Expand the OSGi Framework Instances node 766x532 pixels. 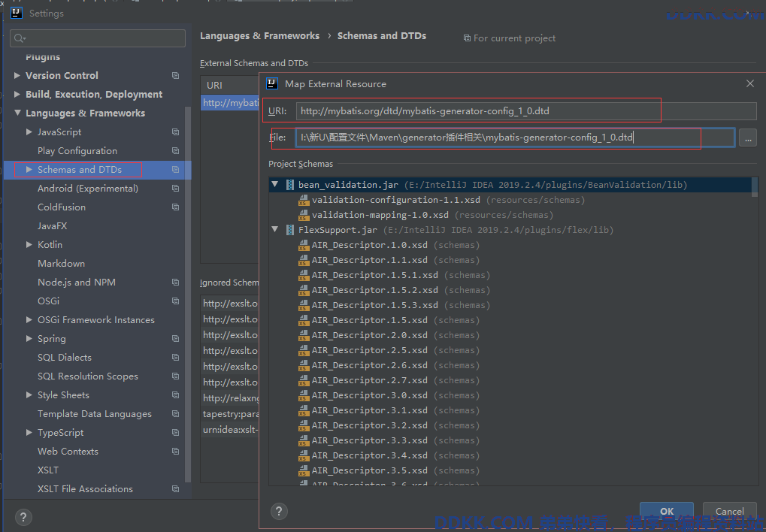[29, 320]
